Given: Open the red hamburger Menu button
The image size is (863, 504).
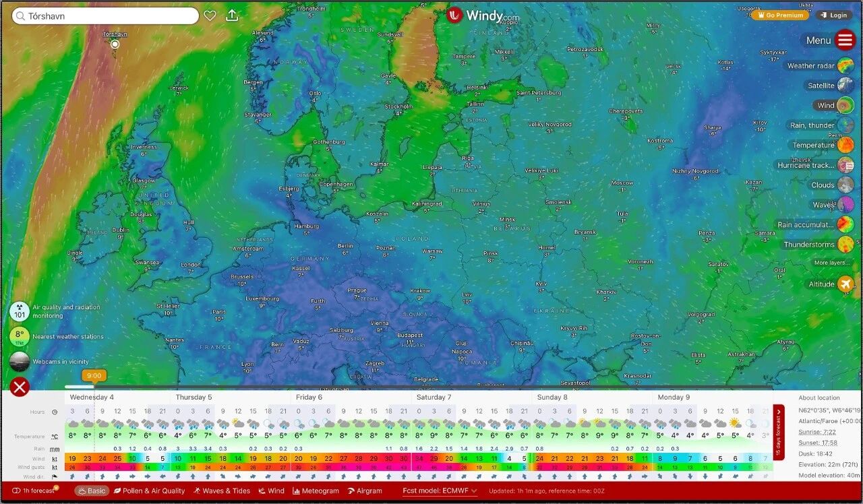Looking at the screenshot, I should click(x=845, y=40).
